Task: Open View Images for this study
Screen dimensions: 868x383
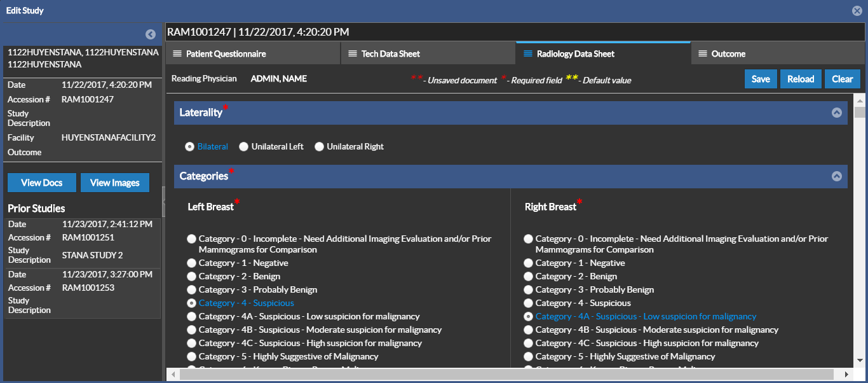Action: (x=114, y=183)
